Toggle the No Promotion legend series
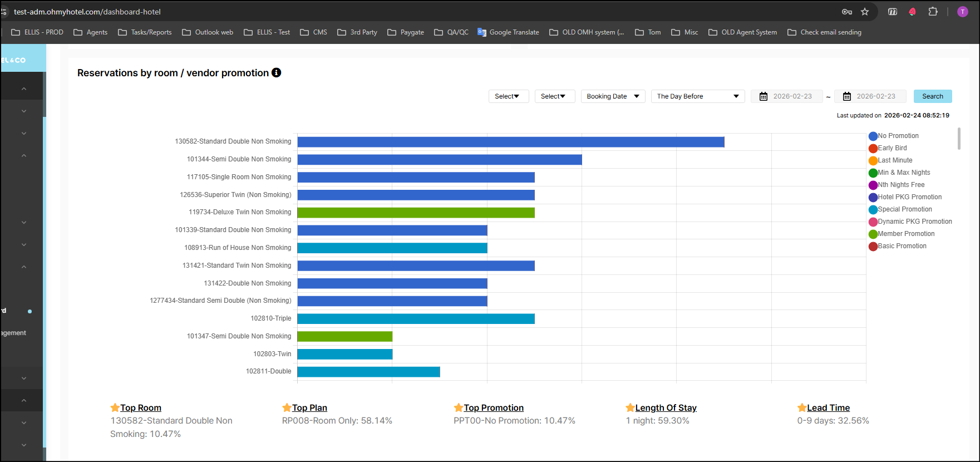This screenshot has width=980, height=462. [x=897, y=136]
